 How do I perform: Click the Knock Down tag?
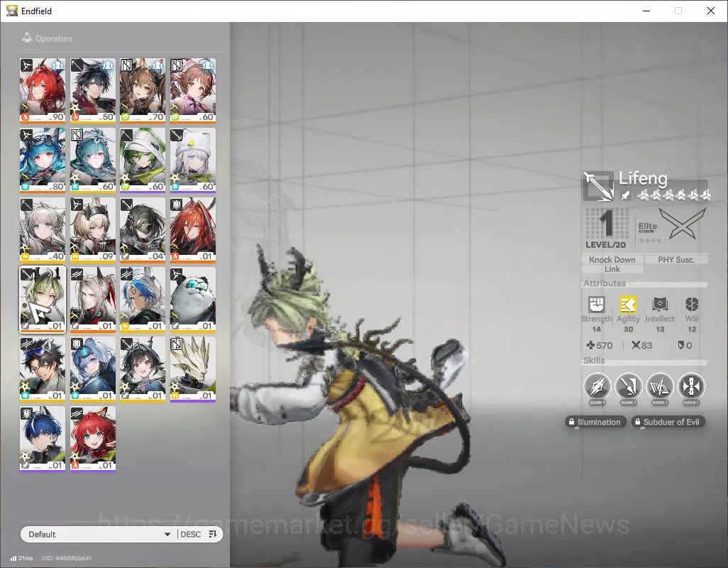pyautogui.click(x=612, y=260)
